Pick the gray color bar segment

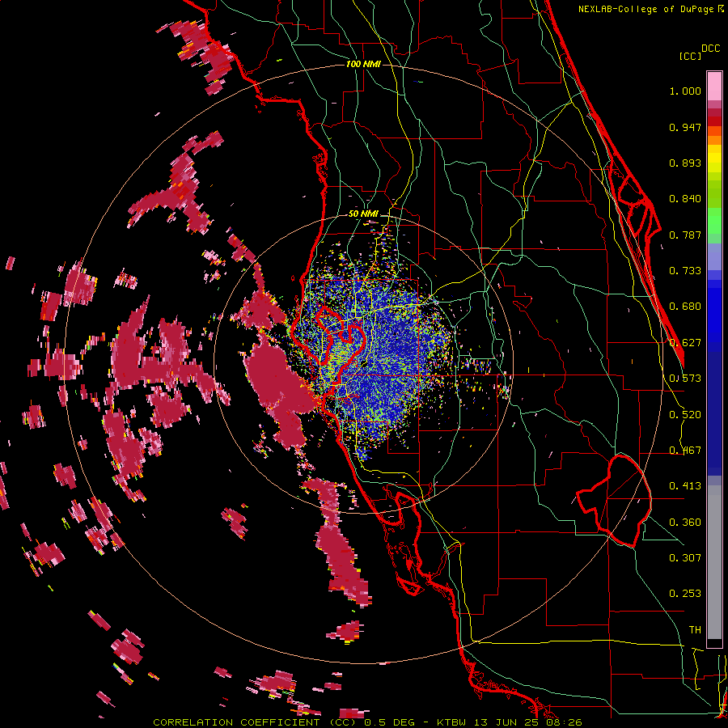click(714, 562)
